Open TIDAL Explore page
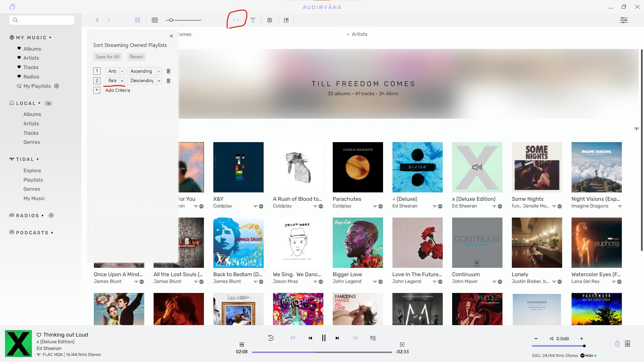 pyautogui.click(x=32, y=171)
